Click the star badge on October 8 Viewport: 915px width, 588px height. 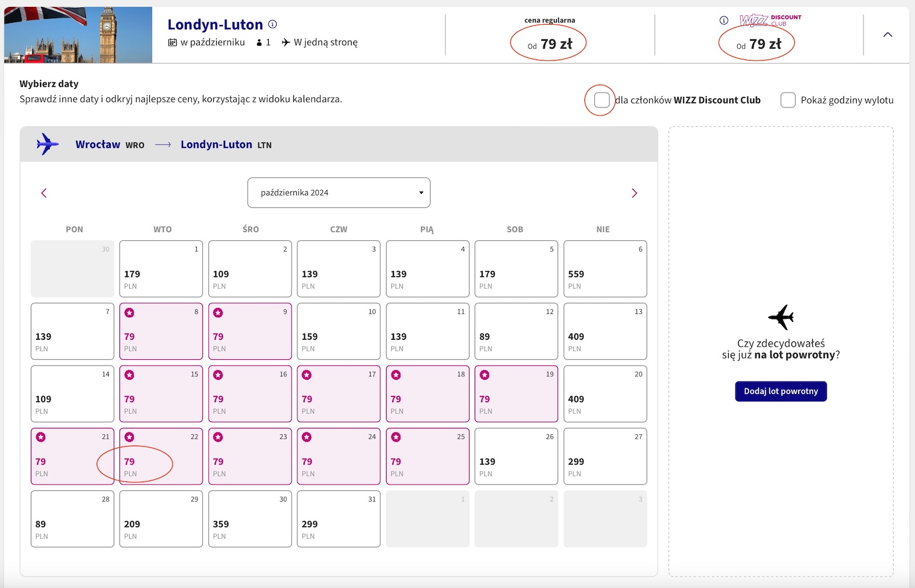coord(130,313)
